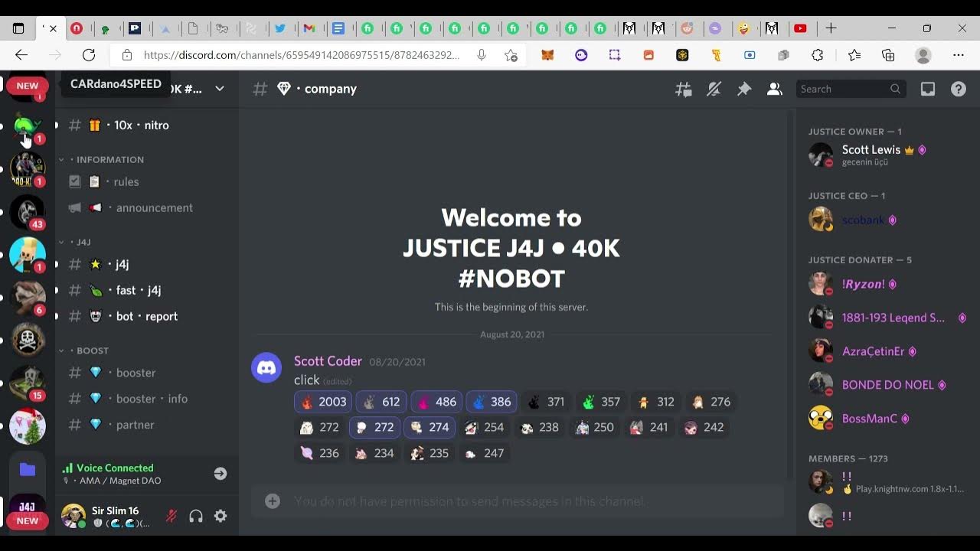Open the Discord help question icon
This screenshot has width=980, height=551.
[959, 89]
